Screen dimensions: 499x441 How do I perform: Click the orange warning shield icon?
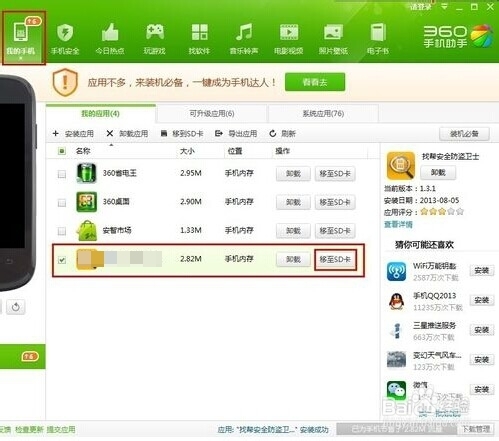click(x=65, y=82)
